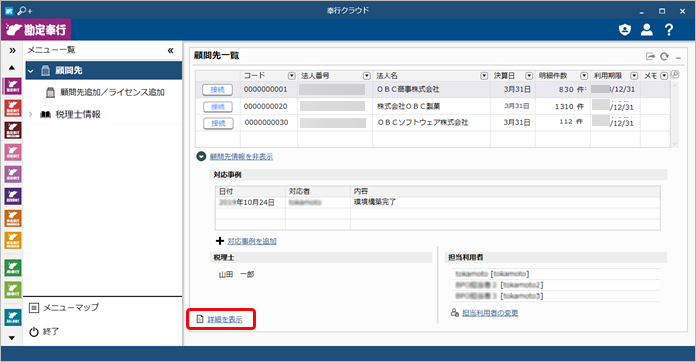Open the light purple product icon in sidebar
The height and width of the screenshot is (362, 696).
point(13,174)
